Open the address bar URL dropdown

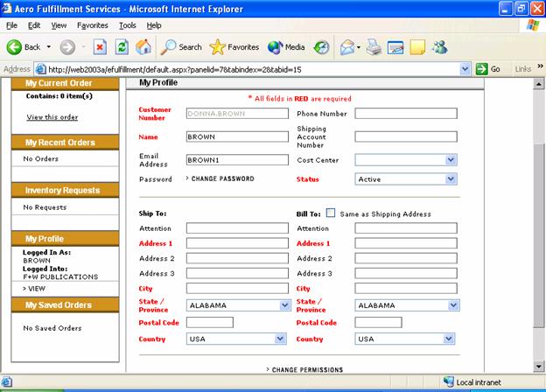(x=465, y=69)
